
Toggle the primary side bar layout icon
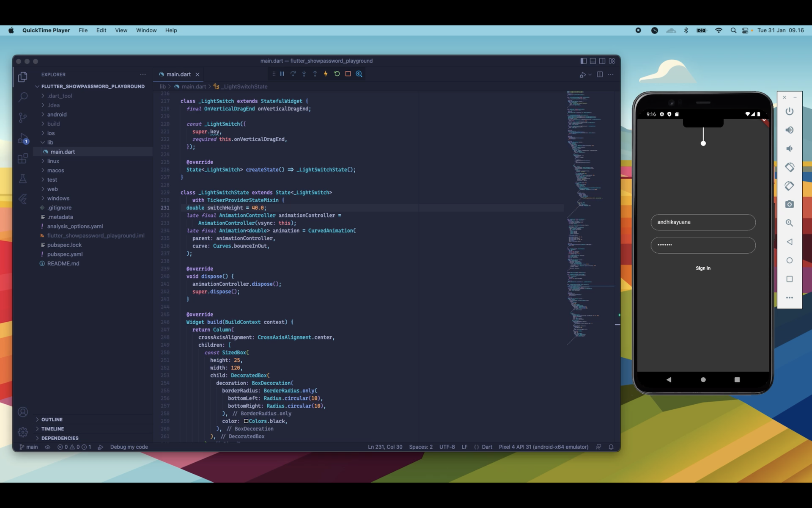[x=584, y=61]
